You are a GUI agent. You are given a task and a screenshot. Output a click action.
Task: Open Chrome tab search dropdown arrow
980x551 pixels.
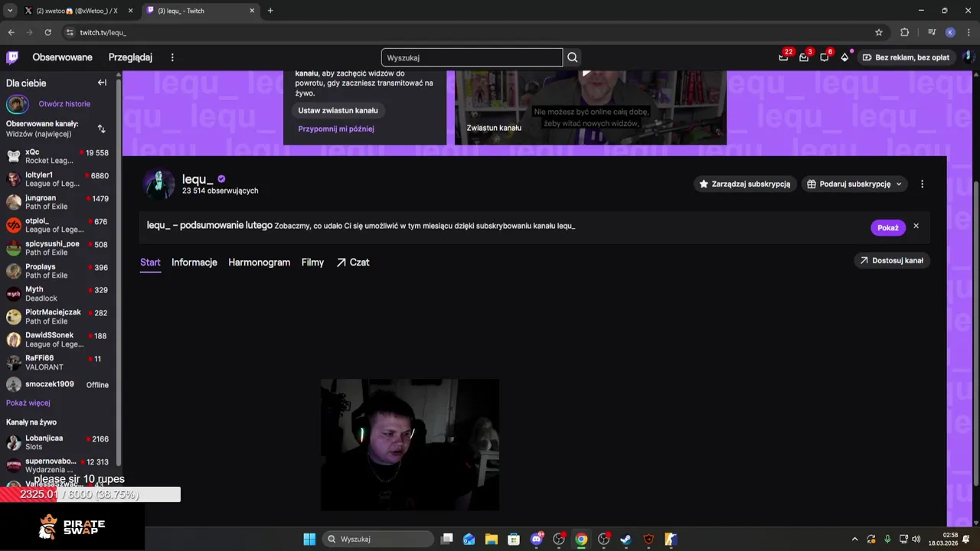click(10, 11)
